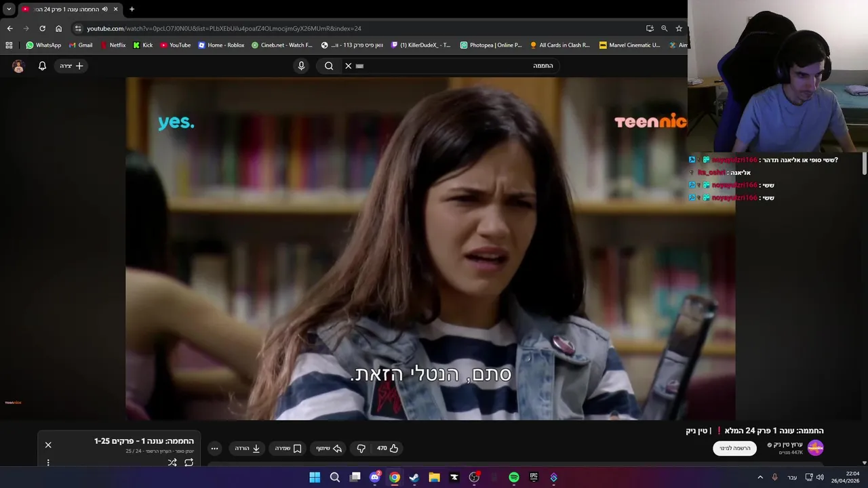Viewport: 868px width, 488px height.
Task: Open the All Cards in Clash bookmark
Action: point(560,45)
